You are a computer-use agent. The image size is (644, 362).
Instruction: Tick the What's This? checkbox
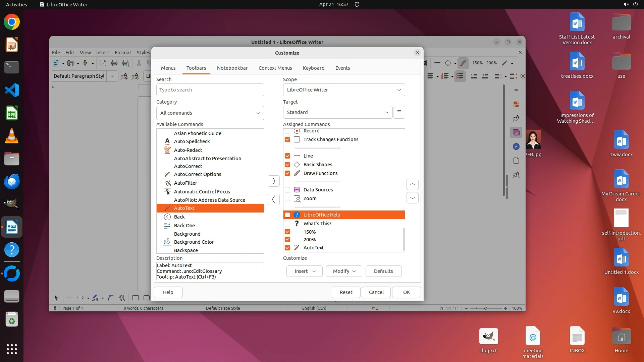click(287, 224)
